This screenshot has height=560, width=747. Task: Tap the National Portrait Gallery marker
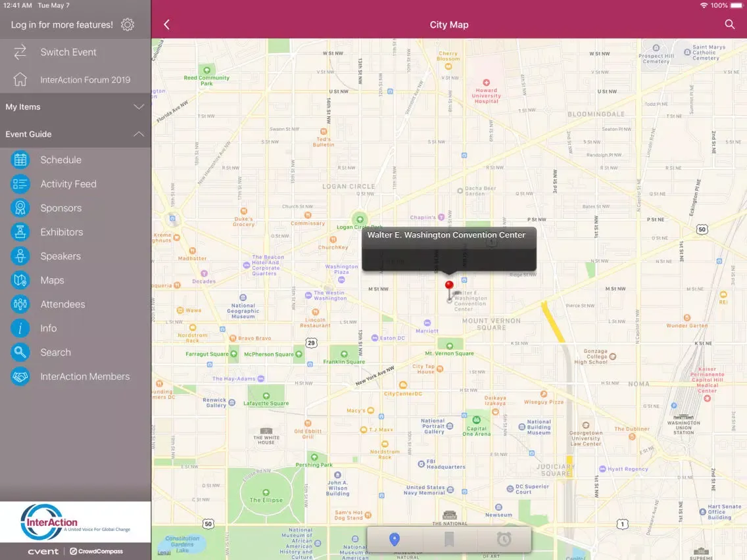pos(450,426)
